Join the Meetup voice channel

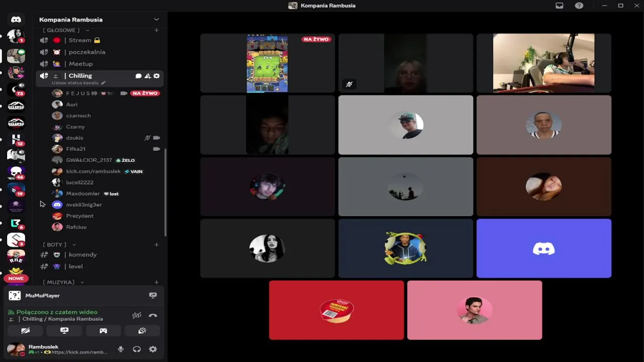pos(100,64)
